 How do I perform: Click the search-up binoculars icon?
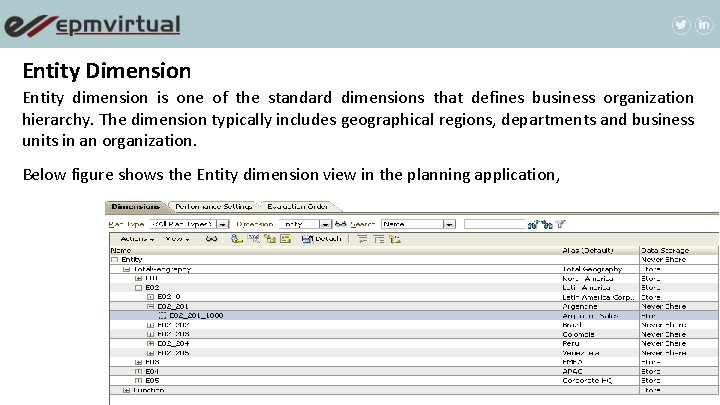coord(533,225)
